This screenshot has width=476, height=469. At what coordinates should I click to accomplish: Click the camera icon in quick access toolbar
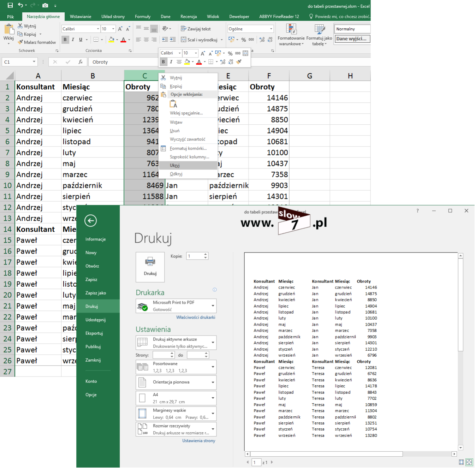coord(45,5)
